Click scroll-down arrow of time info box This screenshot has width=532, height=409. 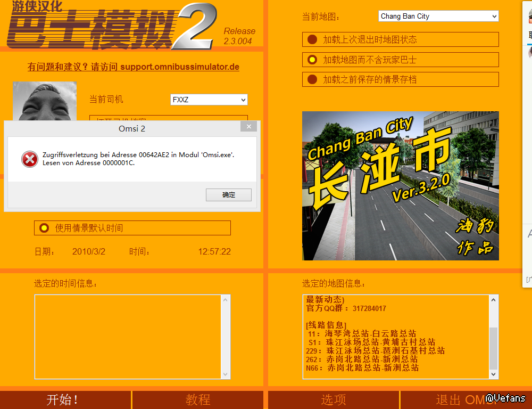[x=226, y=374]
